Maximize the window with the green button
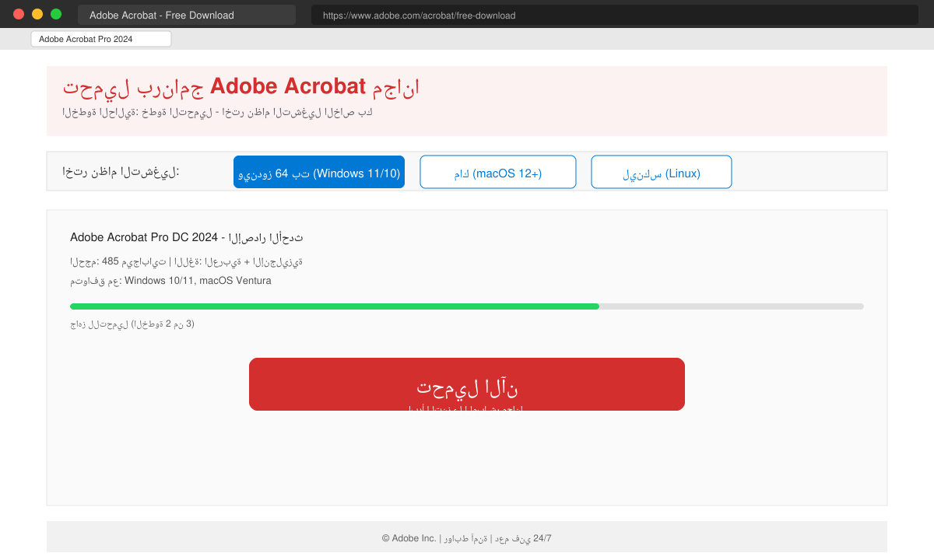Screen dimensions: 934x560 pyautogui.click(x=56, y=14)
